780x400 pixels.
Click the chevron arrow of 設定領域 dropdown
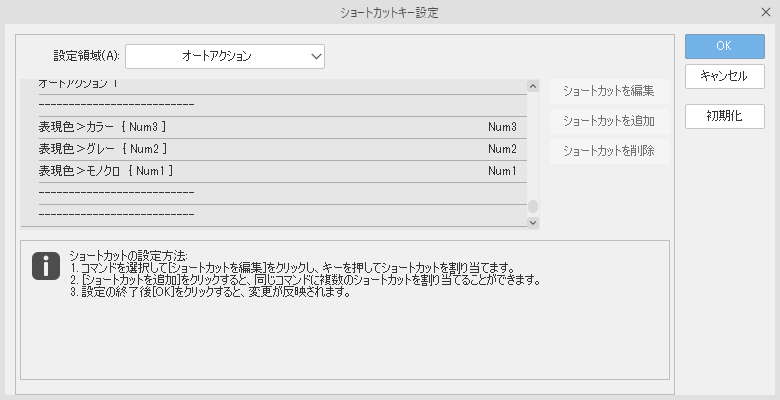(x=316, y=56)
